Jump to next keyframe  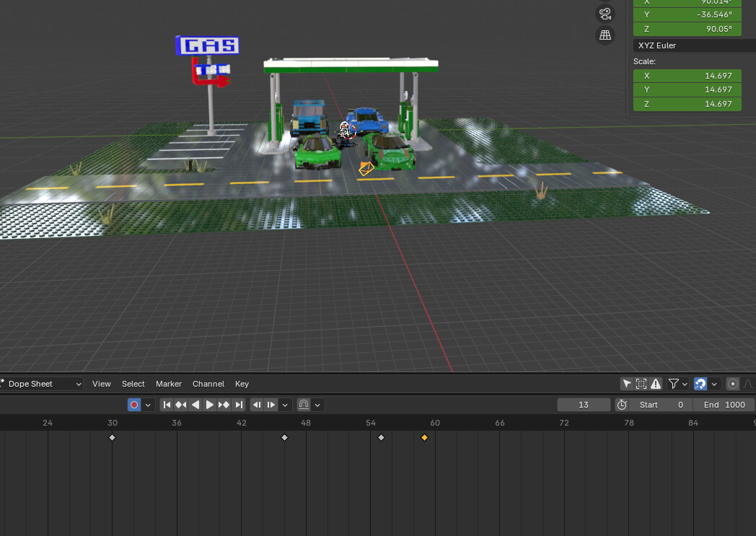coord(224,405)
